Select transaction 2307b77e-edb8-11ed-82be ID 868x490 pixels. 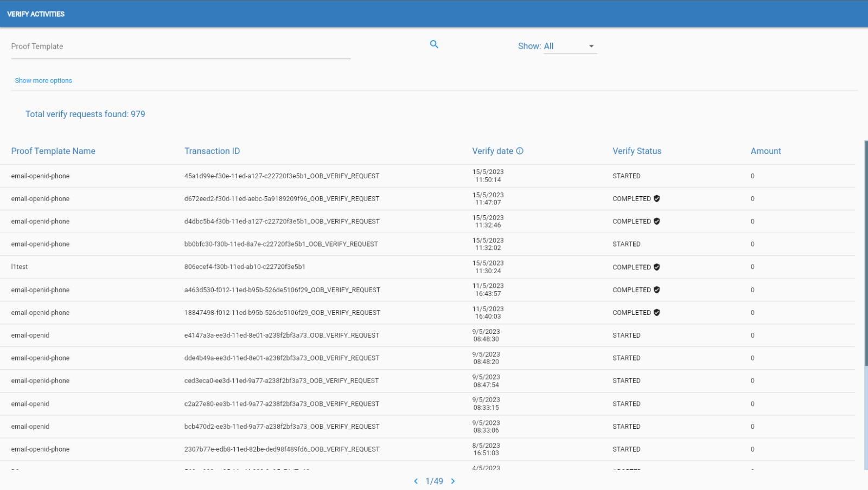coord(282,449)
